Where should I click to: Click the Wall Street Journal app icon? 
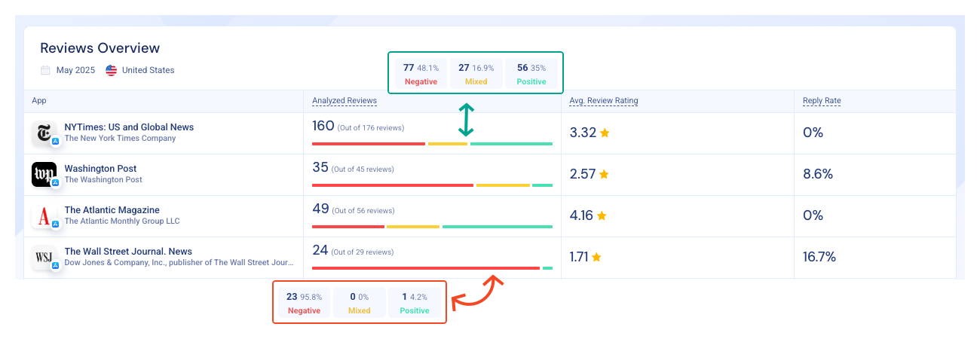[44, 258]
